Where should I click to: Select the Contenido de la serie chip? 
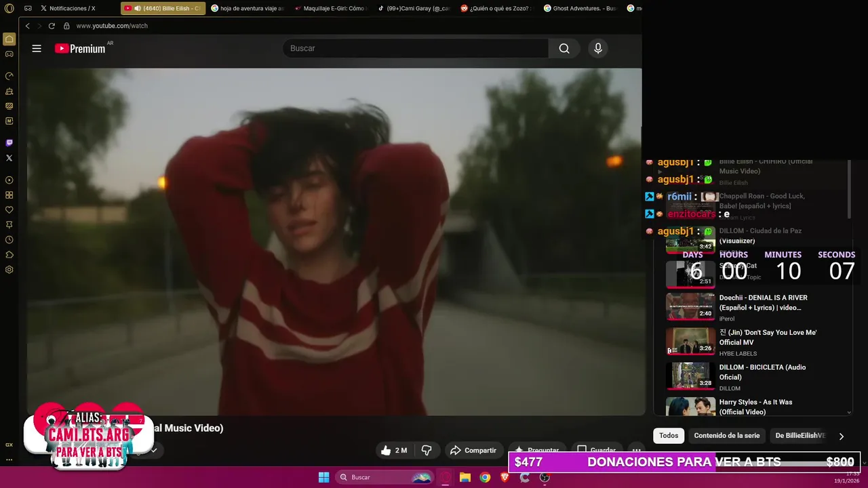pyautogui.click(x=726, y=436)
